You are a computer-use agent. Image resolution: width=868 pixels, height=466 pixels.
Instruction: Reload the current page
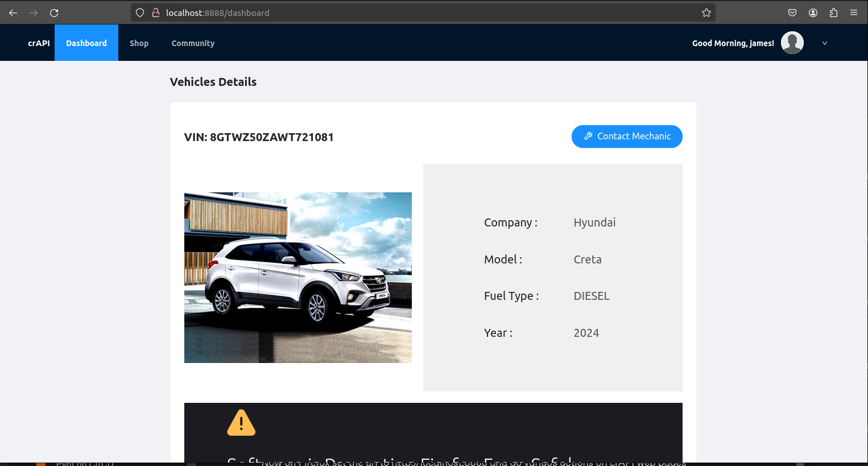pos(54,13)
